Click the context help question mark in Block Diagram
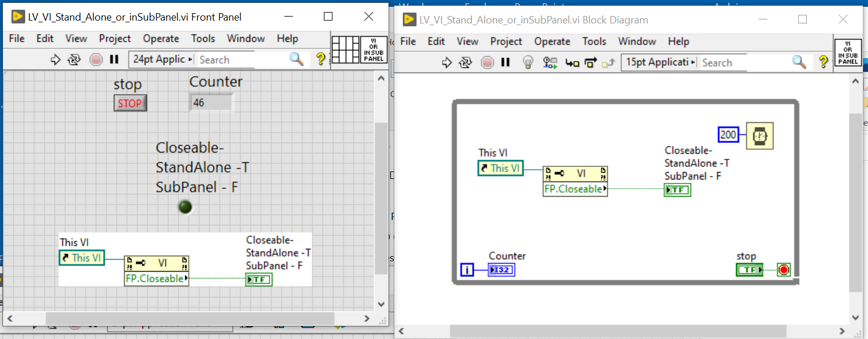 click(x=823, y=62)
